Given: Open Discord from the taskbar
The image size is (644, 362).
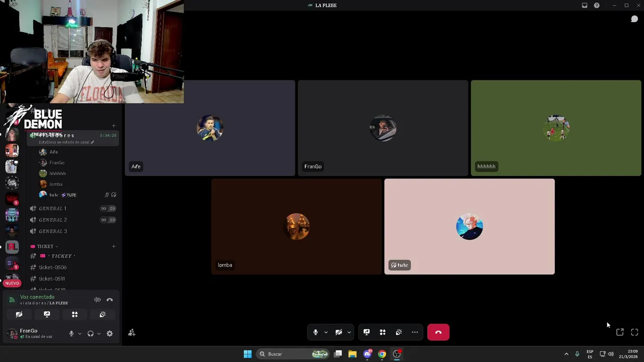Looking at the screenshot, I should coord(367,354).
